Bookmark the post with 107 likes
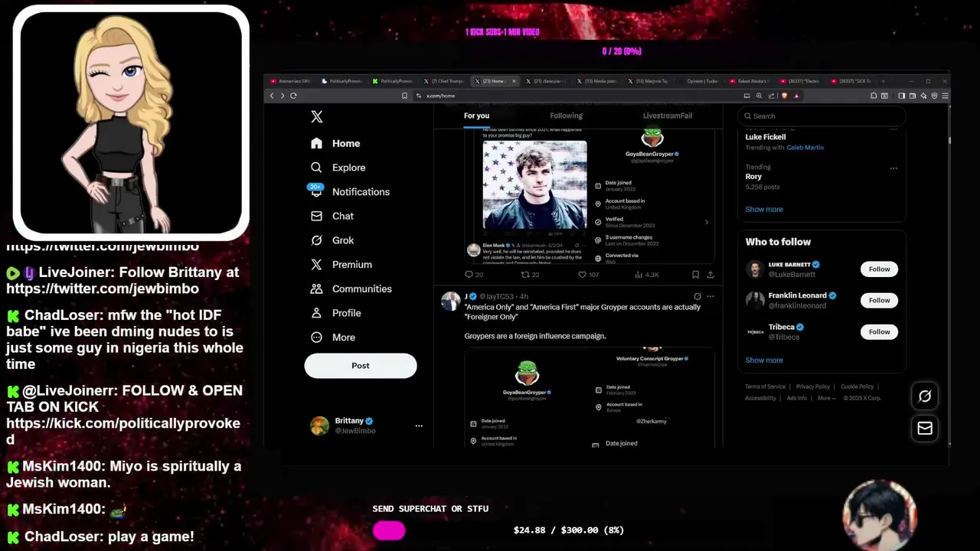Screen dimensions: 980x551 [x=695, y=275]
